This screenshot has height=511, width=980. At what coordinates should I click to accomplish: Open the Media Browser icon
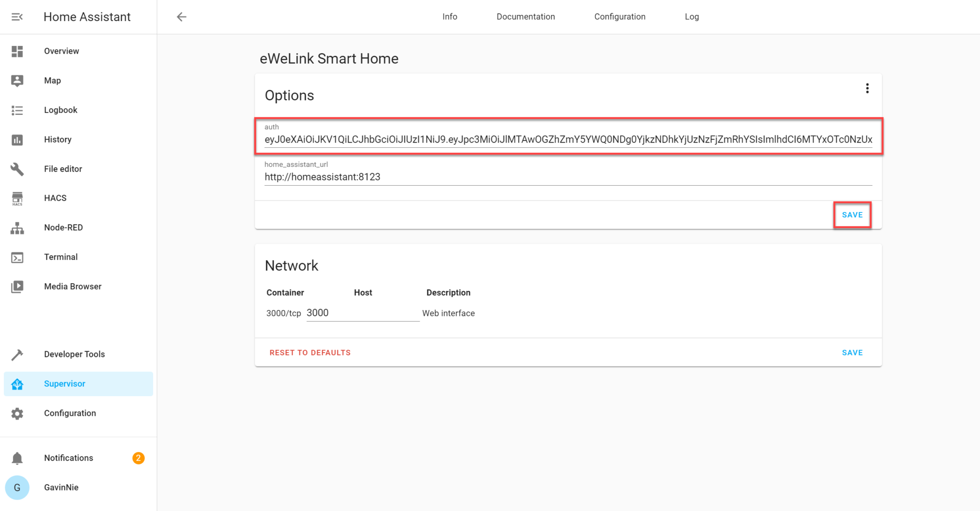coord(17,287)
